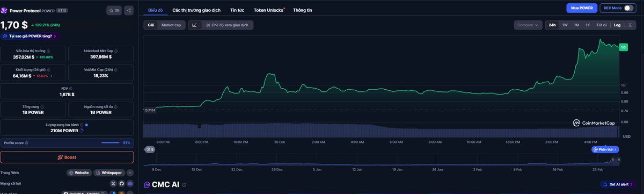Expand Tại sao giá POWER tăng? prompt
This screenshot has height=194, width=644.
pos(31,36)
